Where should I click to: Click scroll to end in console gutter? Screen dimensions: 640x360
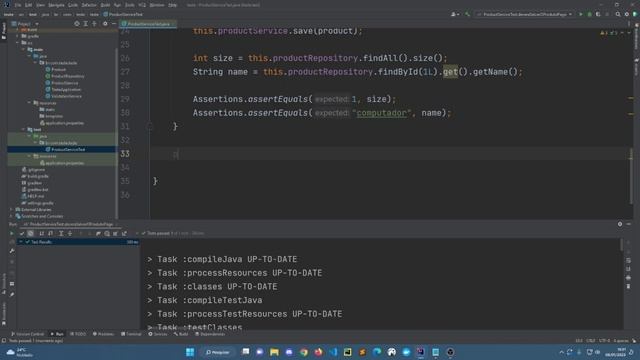click(x=628, y=269)
